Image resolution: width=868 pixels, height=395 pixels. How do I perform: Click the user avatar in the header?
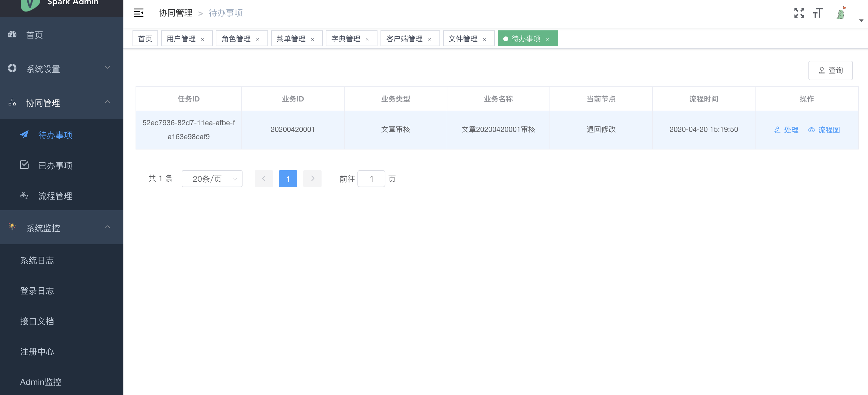[841, 13]
